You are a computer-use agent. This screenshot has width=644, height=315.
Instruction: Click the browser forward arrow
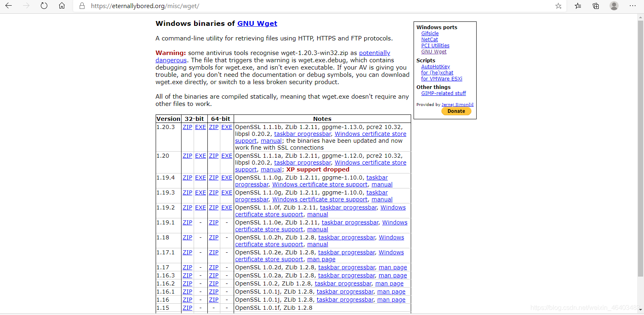click(26, 6)
